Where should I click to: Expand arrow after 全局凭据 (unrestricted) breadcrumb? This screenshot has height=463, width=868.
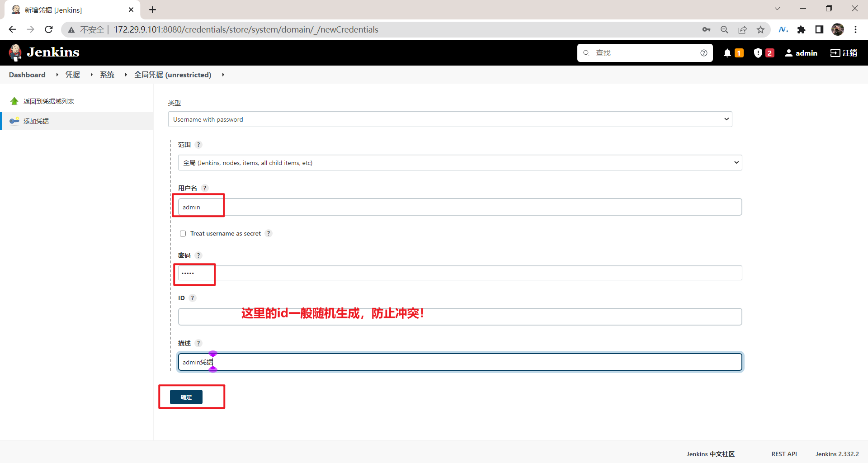point(223,75)
